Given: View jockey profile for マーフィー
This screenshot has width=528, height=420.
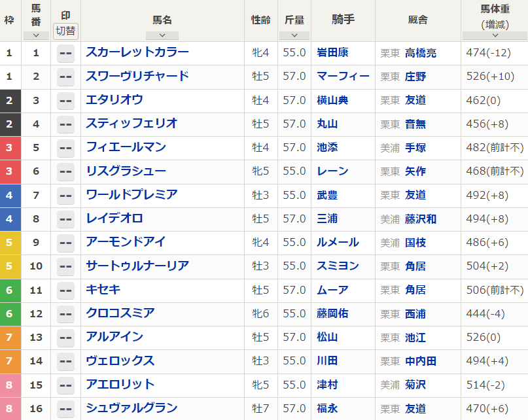Looking at the screenshot, I should click(343, 77).
